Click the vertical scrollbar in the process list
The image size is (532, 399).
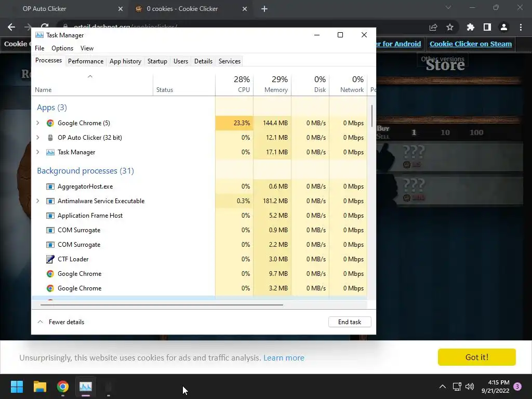[x=372, y=115]
